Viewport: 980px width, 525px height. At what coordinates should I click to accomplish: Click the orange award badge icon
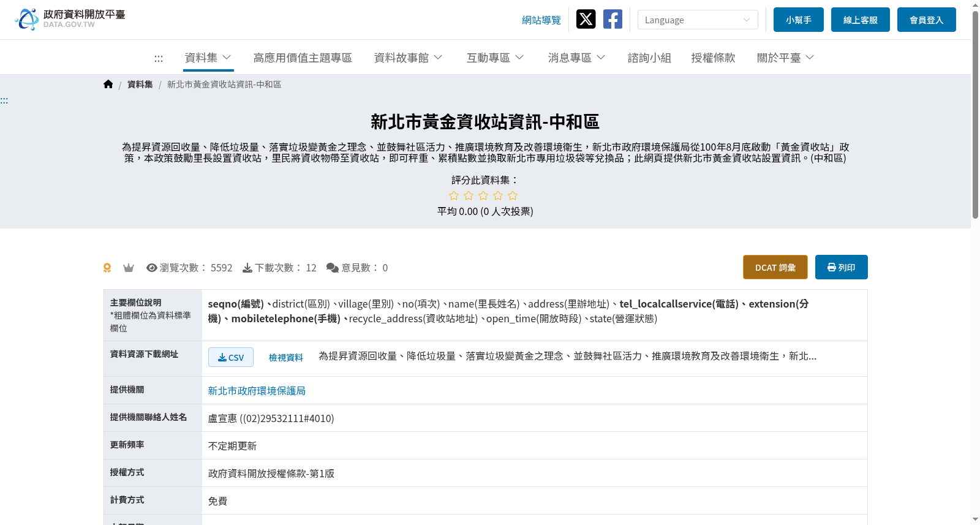pos(107,268)
